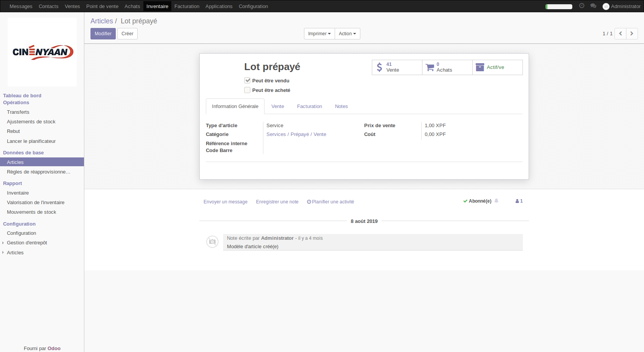Screen dimensions: 644x352
Task: Click the Modifier button
Action: point(103,34)
